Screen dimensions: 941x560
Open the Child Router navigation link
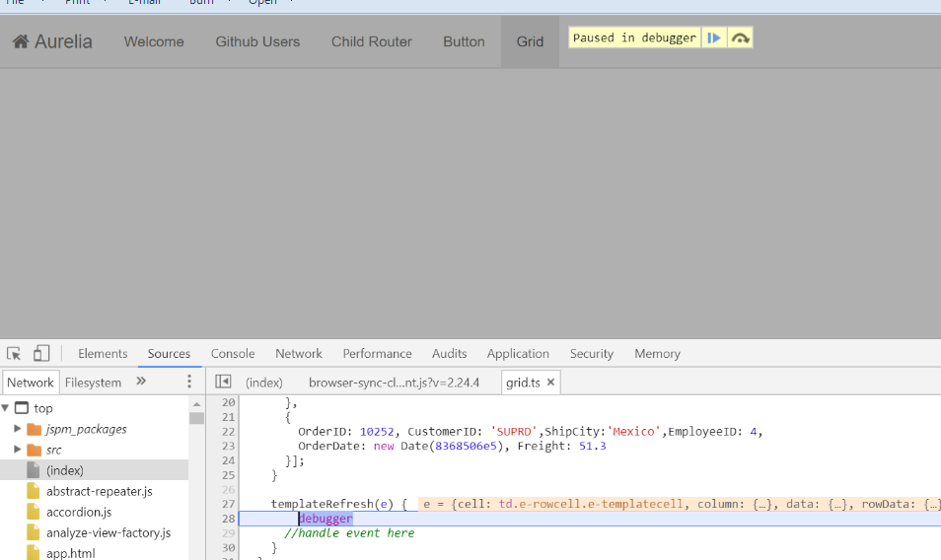click(372, 41)
